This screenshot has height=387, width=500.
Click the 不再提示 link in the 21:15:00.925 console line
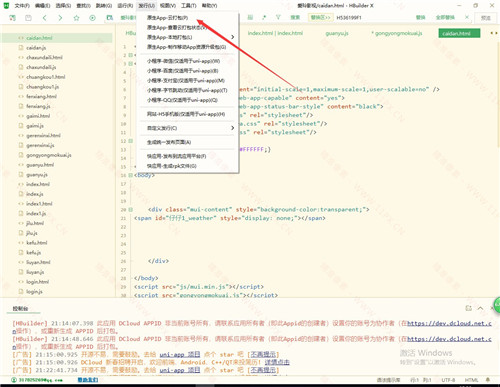[263, 354]
